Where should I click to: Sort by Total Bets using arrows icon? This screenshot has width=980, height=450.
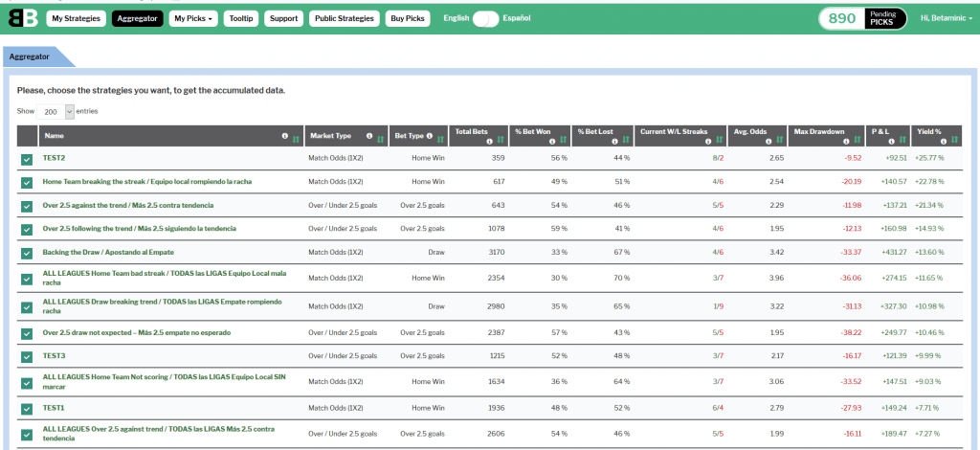[501, 140]
